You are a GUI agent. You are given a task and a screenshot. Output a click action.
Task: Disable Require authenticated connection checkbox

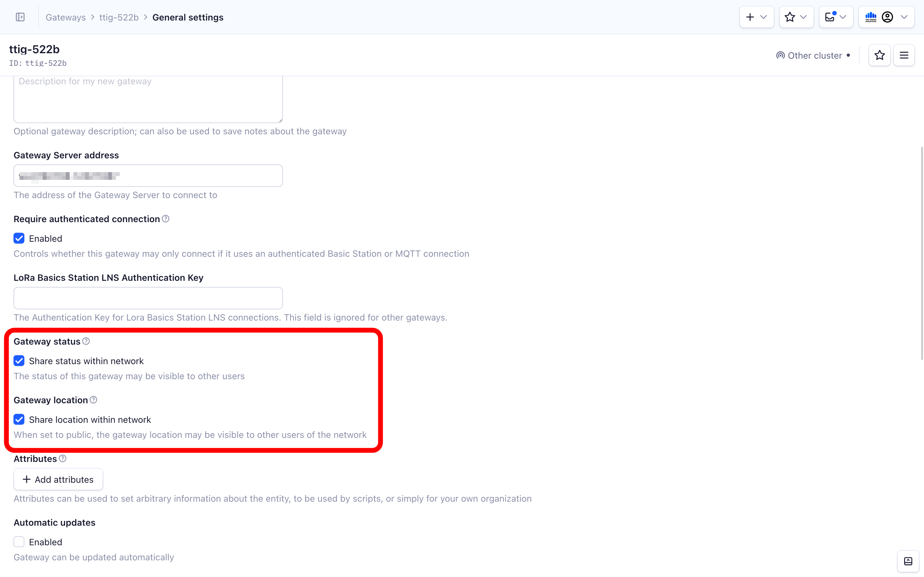tap(19, 238)
